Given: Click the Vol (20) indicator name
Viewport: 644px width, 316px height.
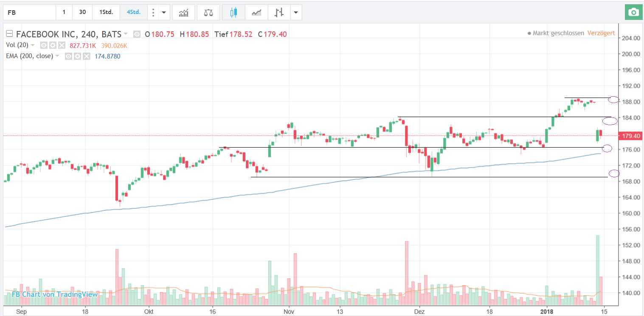Looking at the screenshot, I should pyautogui.click(x=17, y=45).
